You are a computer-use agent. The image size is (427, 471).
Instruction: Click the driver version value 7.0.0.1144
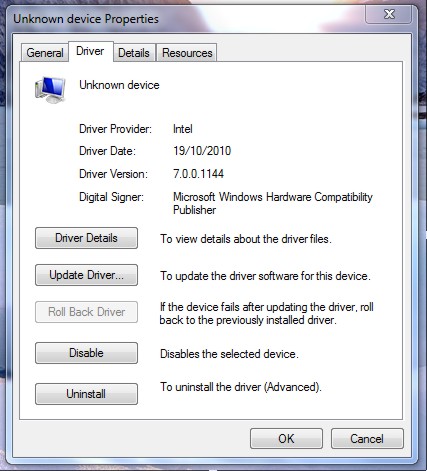tap(198, 174)
